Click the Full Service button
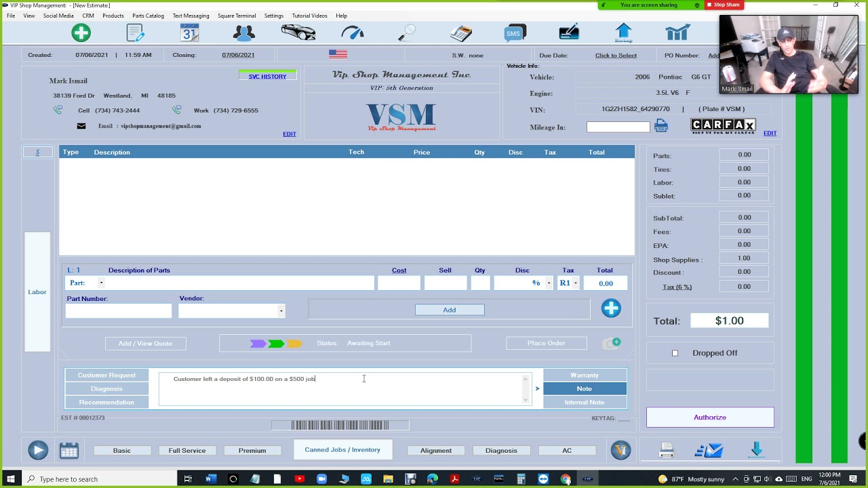This screenshot has height=488, width=868. pyautogui.click(x=187, y=451)
